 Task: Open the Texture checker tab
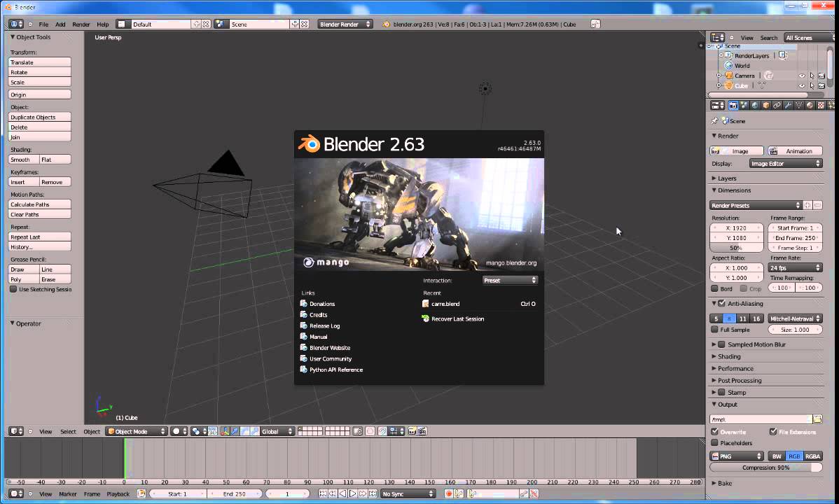821,106
